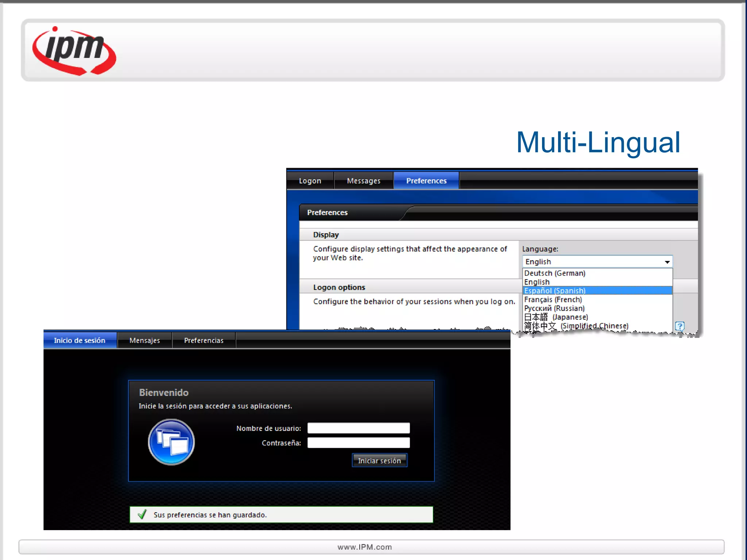Click the blue windows application icon

point(171,442)
